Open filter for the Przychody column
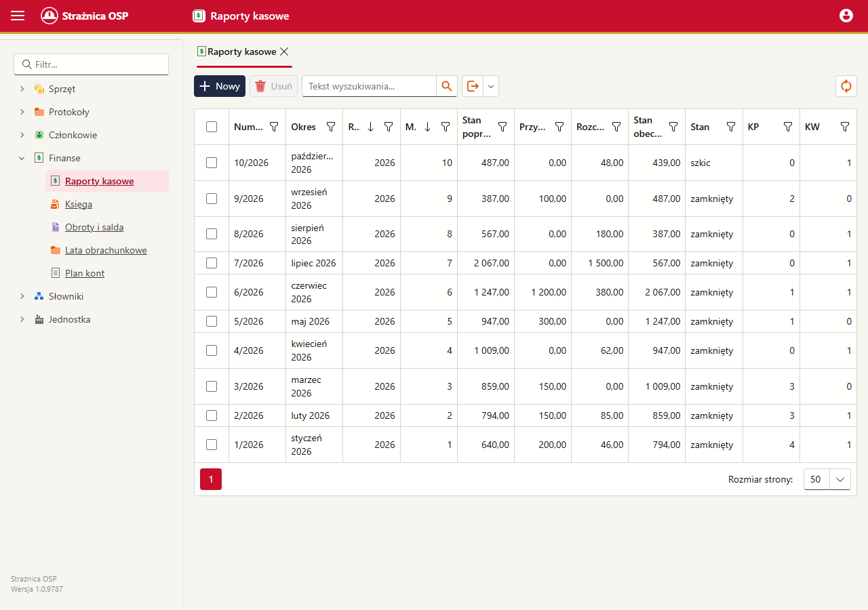 pos(559,127)
